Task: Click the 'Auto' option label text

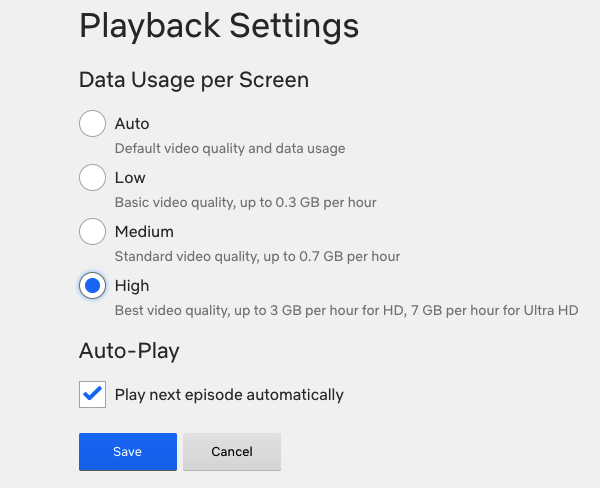Action: point(132,124)
